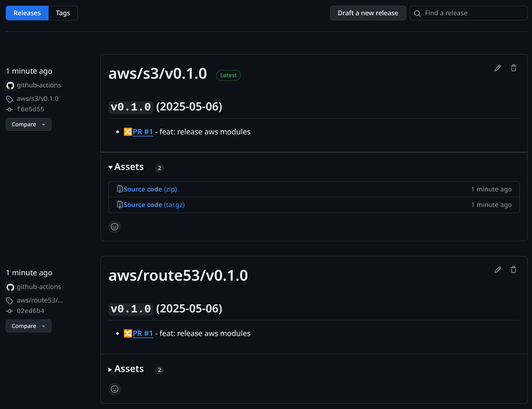Click the shuffle emoji in s3 release notes
This screenshot has width=532, height=409.
pos(128,132)
